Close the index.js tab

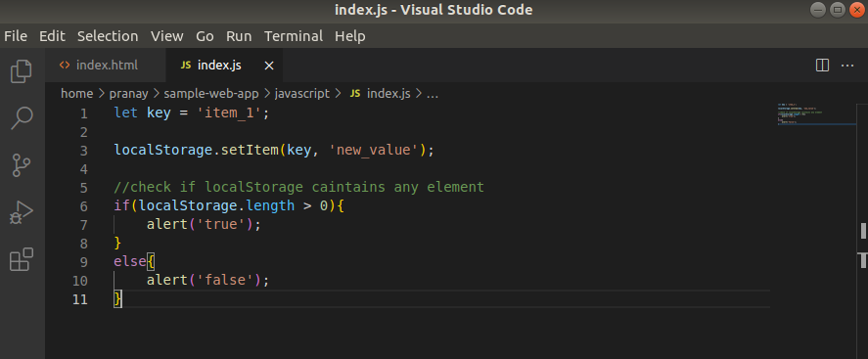pyautogui.click(x=269, y=66)
